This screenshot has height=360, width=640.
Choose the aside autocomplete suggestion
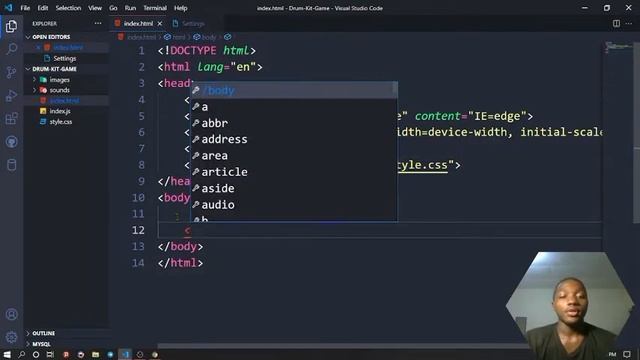294,188
